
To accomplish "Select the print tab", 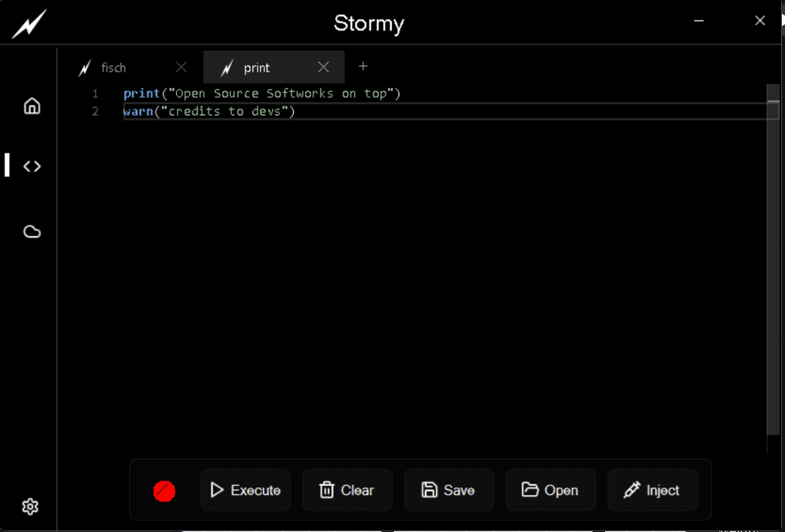I will click(257, 68).
